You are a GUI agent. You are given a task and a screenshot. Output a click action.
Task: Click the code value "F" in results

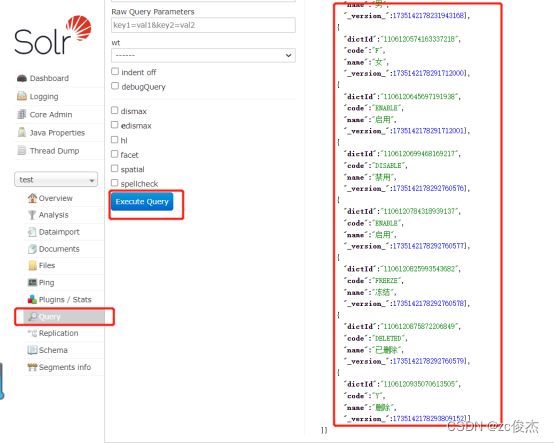(377, 51)
